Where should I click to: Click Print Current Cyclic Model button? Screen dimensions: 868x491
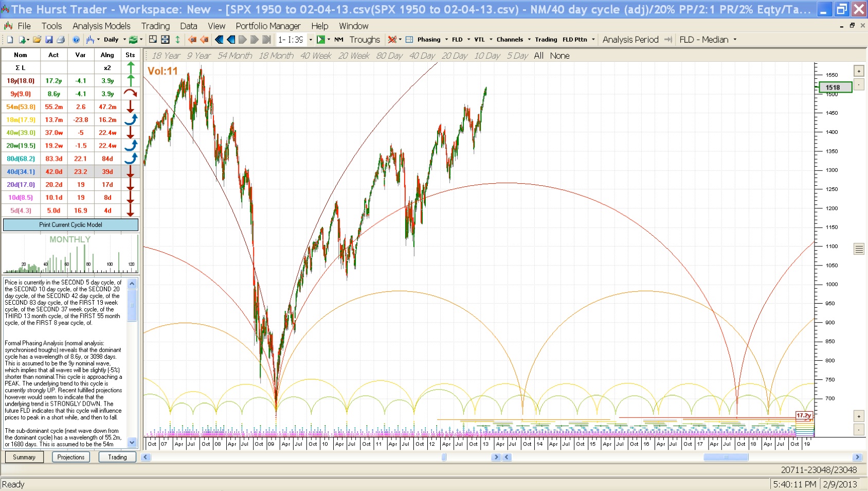point(70,225)
